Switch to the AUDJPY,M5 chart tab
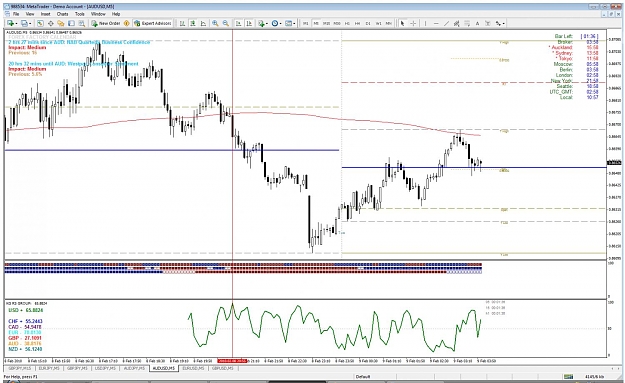Viewport: 625px width, 383px height. point(134,368)
